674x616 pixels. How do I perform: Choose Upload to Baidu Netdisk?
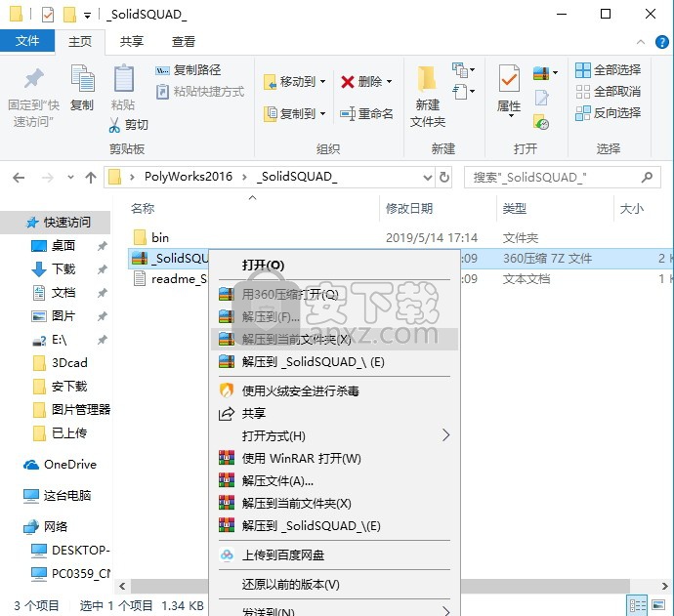[334, 555]
